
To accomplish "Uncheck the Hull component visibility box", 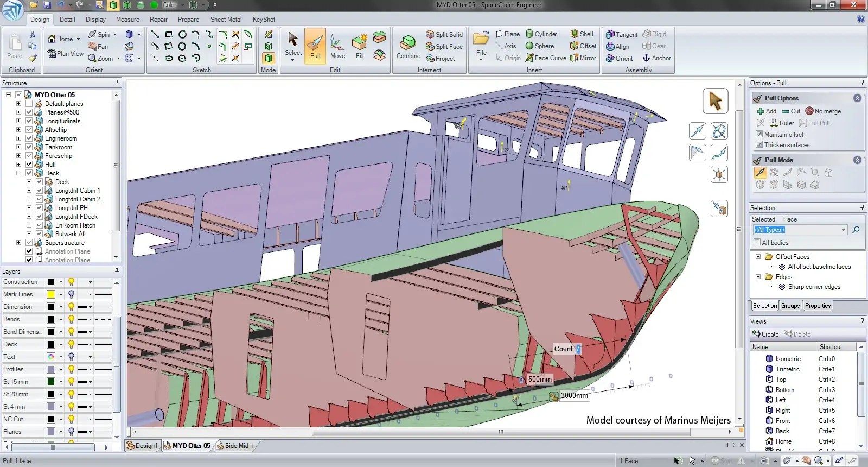I will click(29, 164).
